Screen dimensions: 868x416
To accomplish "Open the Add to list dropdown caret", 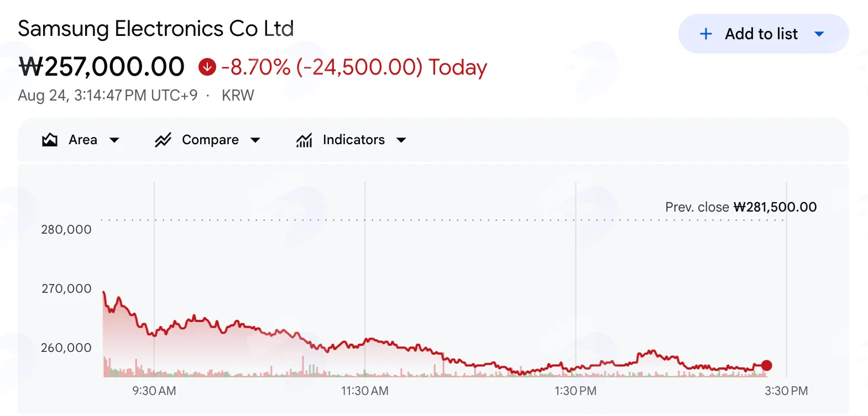I will [819, 34].
